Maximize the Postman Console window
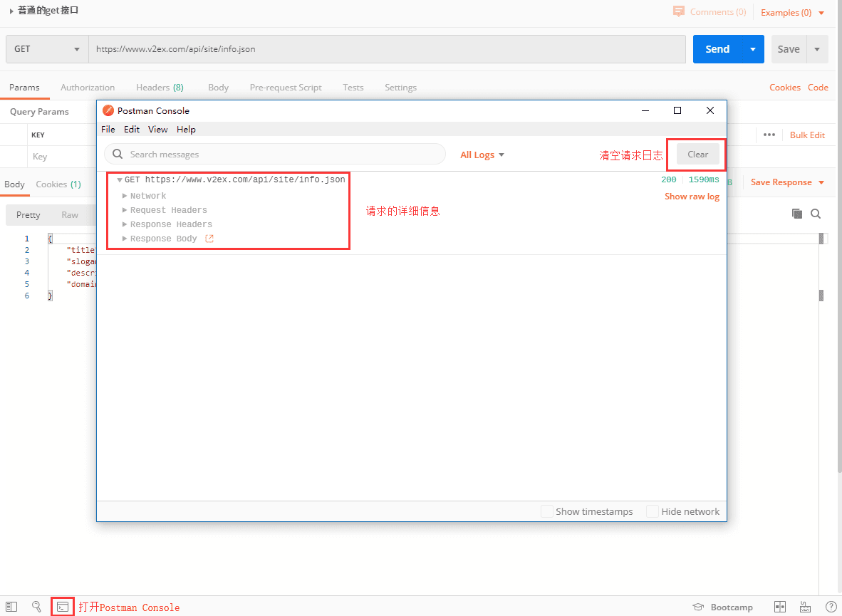Screen dimensions: 842x616 pyautogui.click(x=677, y=110)
